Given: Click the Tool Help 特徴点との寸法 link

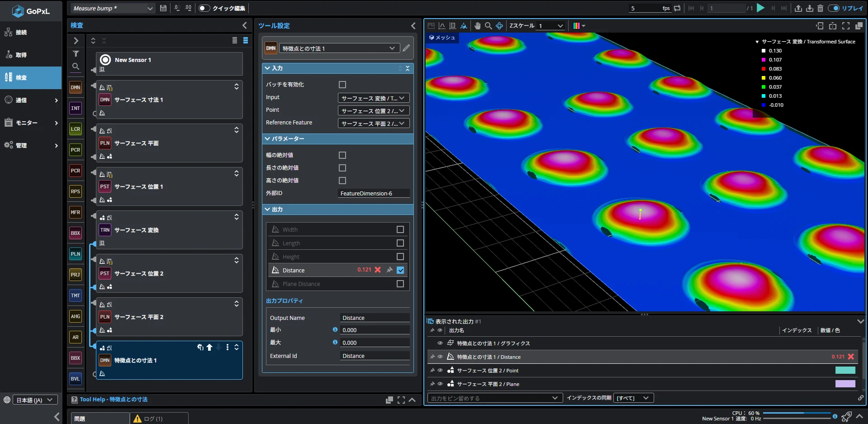Looking at the screenshot, I should 114,400.
